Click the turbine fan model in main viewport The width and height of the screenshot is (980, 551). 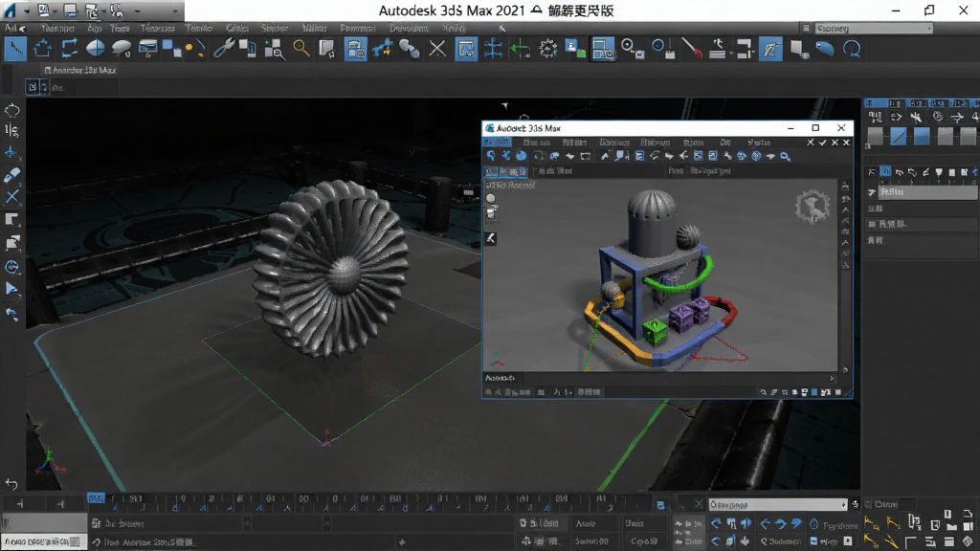tap(331, 268)
